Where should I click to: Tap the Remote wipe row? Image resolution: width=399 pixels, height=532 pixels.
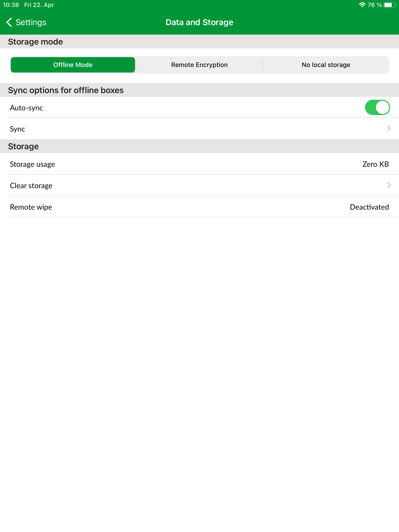tap(199, 207)
